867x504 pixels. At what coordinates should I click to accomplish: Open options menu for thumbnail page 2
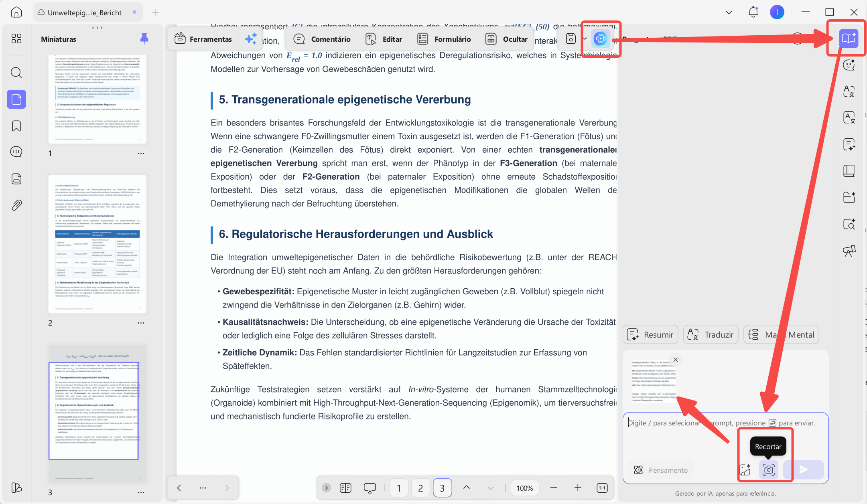point(141,323)
